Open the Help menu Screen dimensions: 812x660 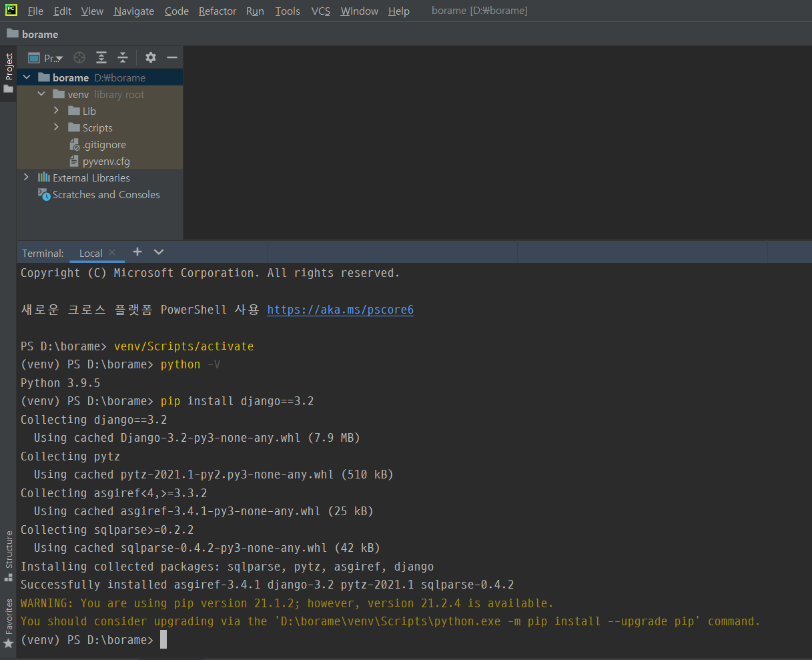click(399, 11)
